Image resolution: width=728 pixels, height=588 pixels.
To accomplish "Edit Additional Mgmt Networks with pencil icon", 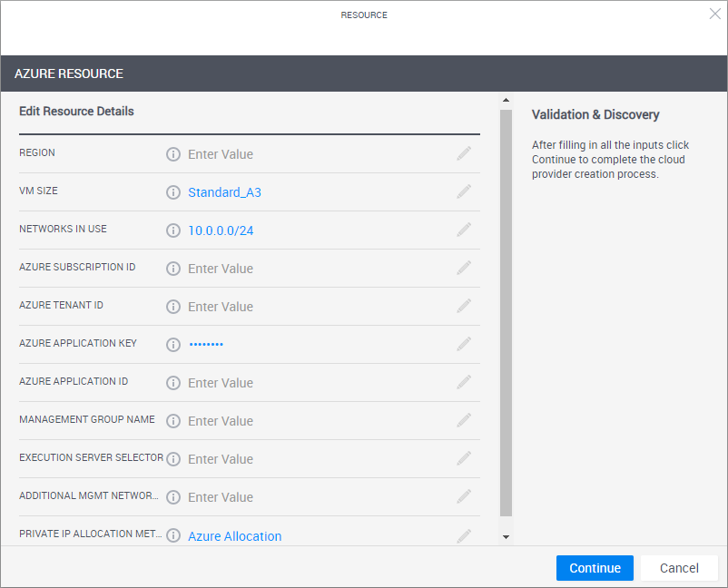I will click(x=464, y=497).
